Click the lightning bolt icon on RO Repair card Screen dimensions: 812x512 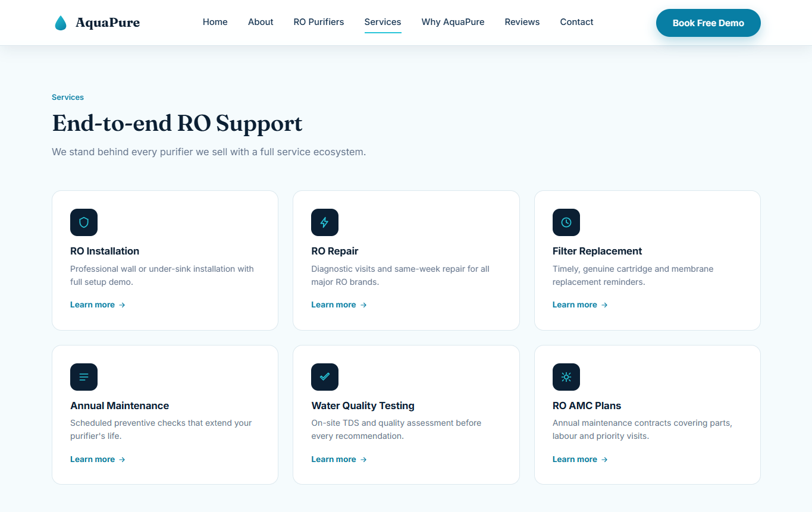(325, 222)
